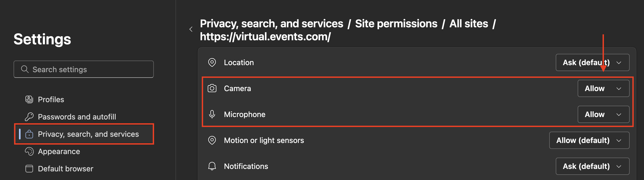
Task: Click the Notifications bell icon
Action: click(212, 166)
